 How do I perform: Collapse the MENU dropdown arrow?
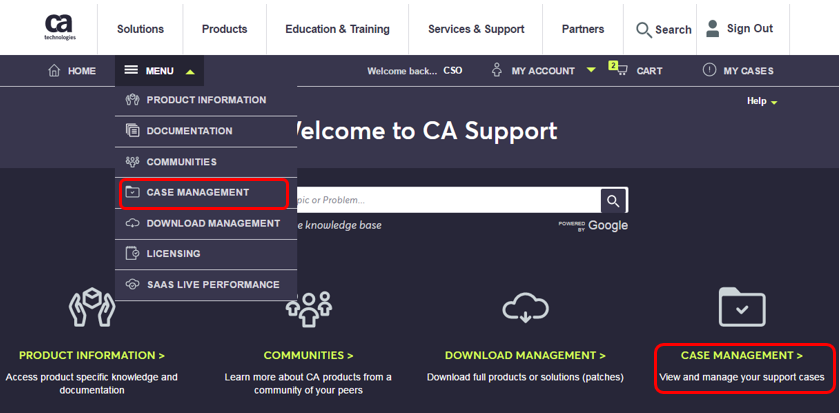(190, 71)
